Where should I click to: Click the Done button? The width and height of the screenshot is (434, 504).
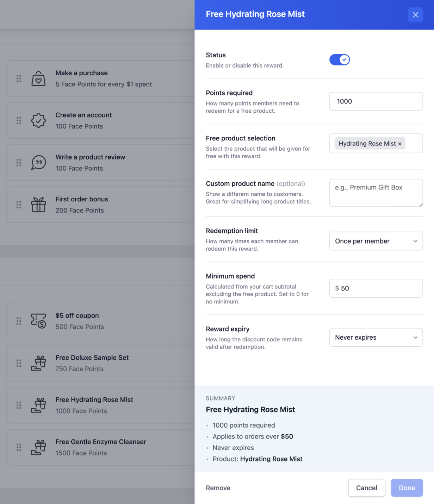pyautogui.click(x=407, y=488)
